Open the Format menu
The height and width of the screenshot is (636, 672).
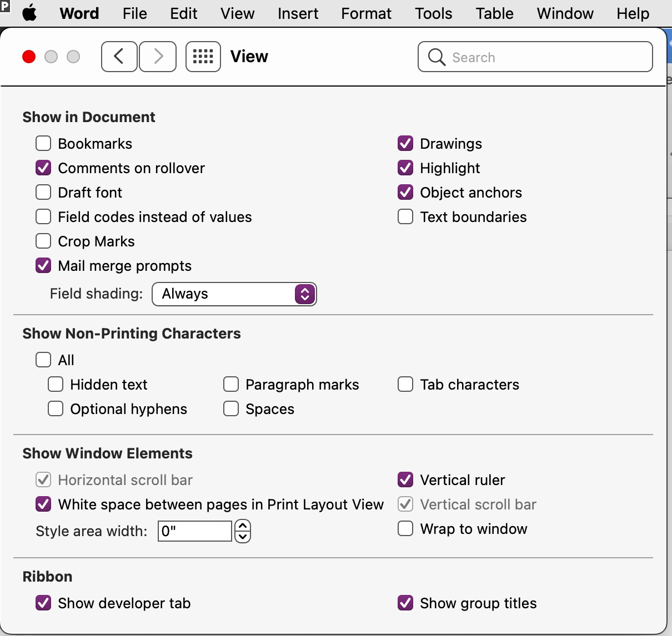point(366,13)
